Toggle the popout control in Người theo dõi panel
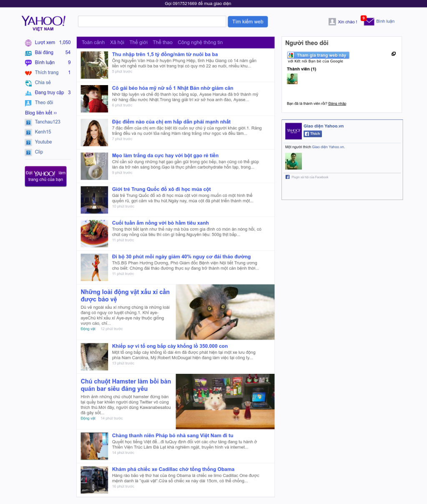 [394, 53]
